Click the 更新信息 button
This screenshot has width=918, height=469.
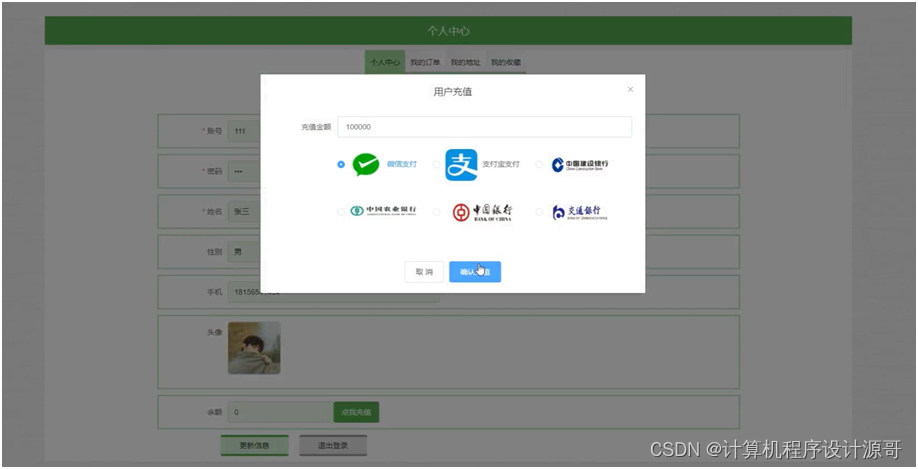(x=255, y=446)
